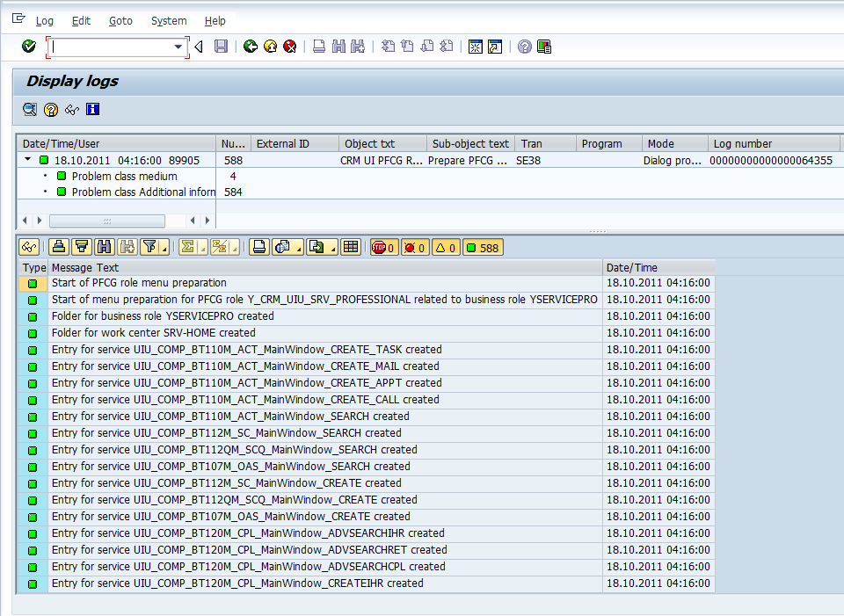Click the yellow Exit up-arrow icon
The image size is (844, 616).
pos(270,47)
